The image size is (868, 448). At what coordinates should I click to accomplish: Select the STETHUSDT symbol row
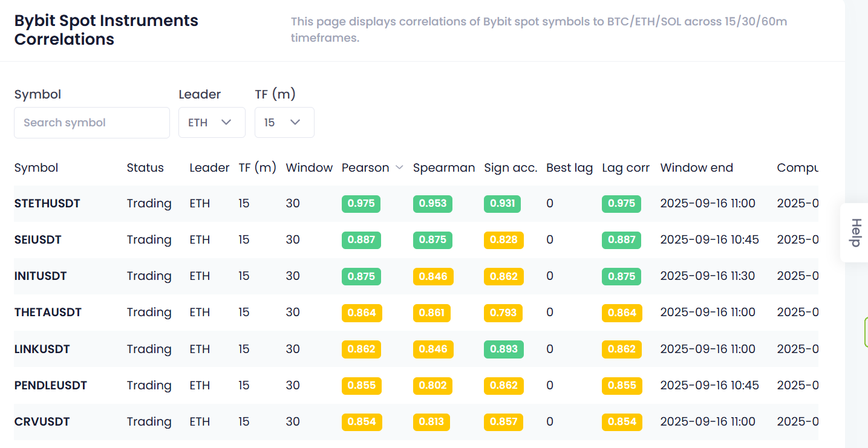(47, 204)
